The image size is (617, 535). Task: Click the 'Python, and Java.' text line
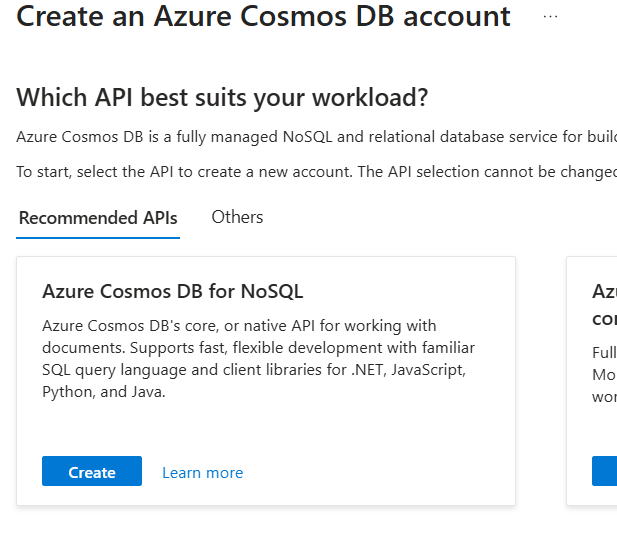pos(104,392)
